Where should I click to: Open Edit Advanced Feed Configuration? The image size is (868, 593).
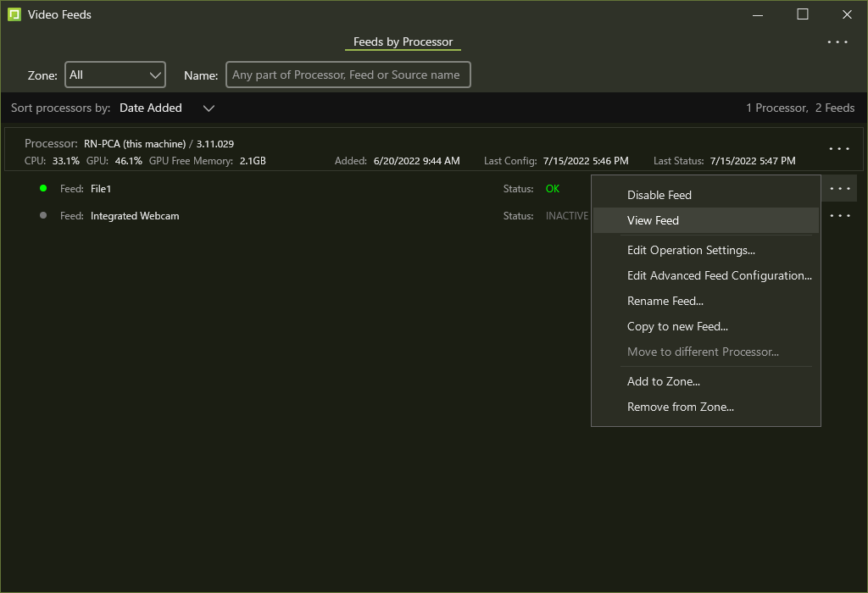click(719, 275)
